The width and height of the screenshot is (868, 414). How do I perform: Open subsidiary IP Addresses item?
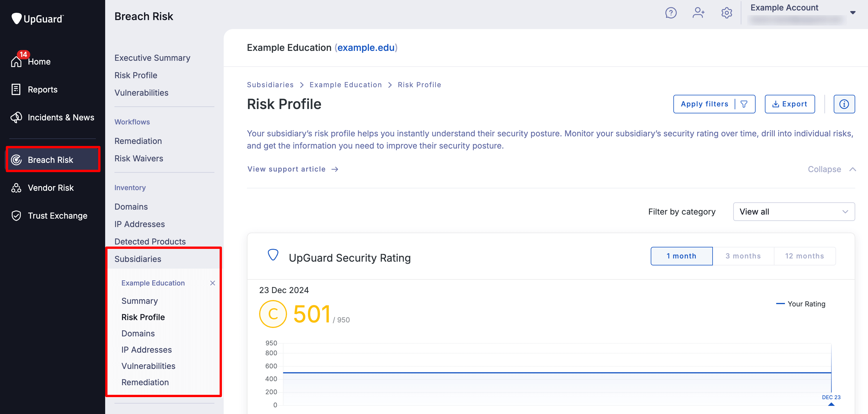146,350
